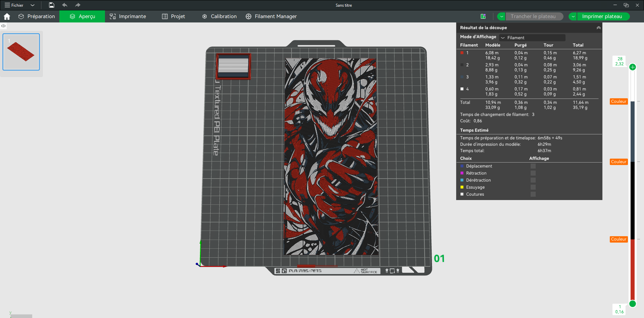Click the Modèle column header

pos(493,45)
